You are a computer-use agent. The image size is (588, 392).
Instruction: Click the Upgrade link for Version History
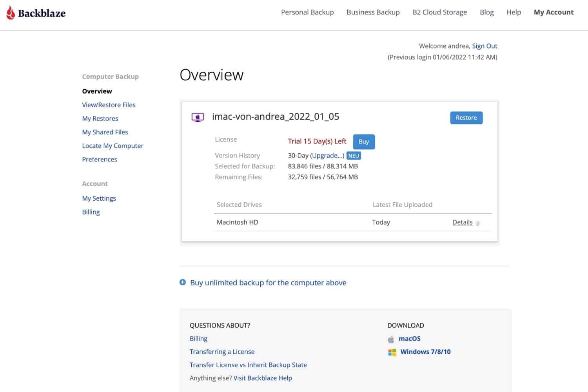tap(328, 156)
